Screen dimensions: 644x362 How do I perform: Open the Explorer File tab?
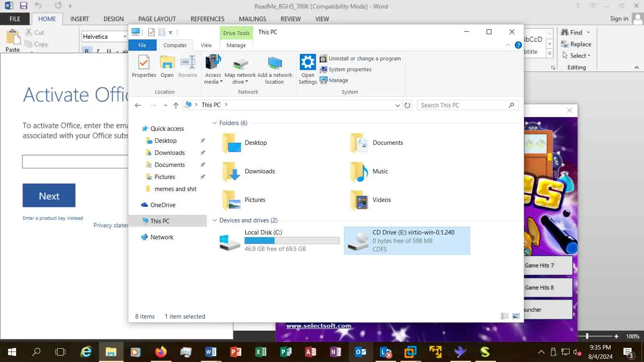(142, 45)
